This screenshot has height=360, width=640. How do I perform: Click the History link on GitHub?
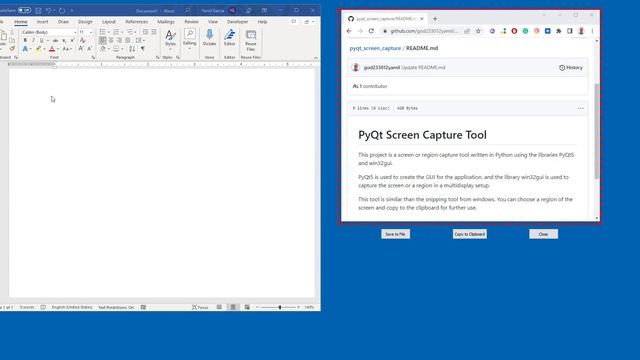coord(571,67)
